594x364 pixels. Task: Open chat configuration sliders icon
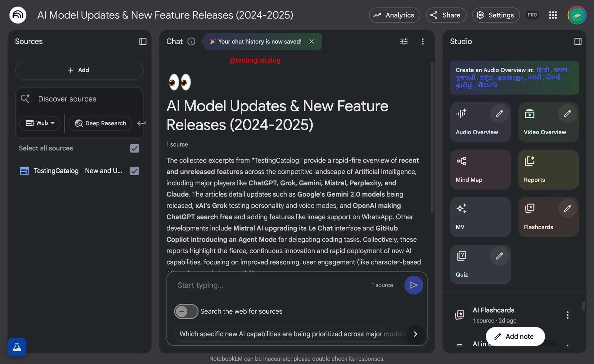404,41
